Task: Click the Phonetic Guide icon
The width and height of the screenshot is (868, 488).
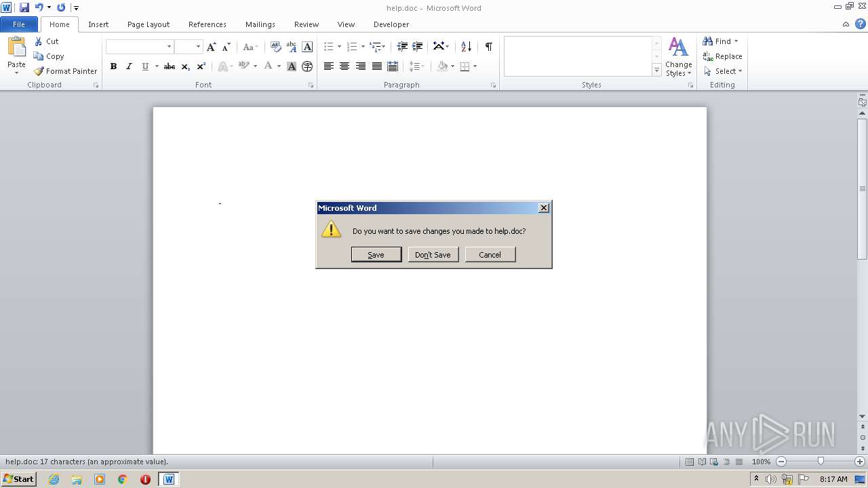Action: [292, 47]
